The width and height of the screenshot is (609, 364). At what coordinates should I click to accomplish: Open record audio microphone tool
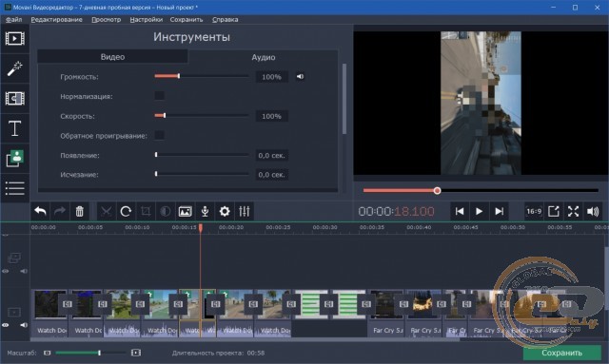pos(205,211)
